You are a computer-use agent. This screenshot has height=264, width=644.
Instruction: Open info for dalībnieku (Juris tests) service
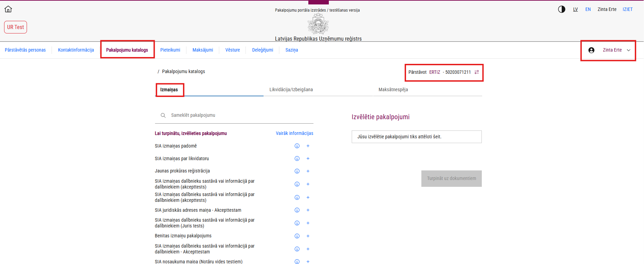click(x=297, y=223)
